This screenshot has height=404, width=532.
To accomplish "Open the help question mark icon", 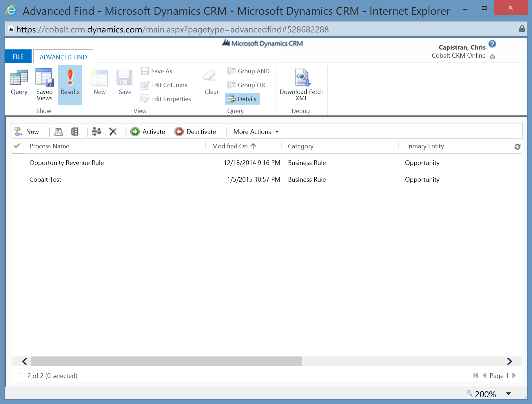I will tap(492, 44).
